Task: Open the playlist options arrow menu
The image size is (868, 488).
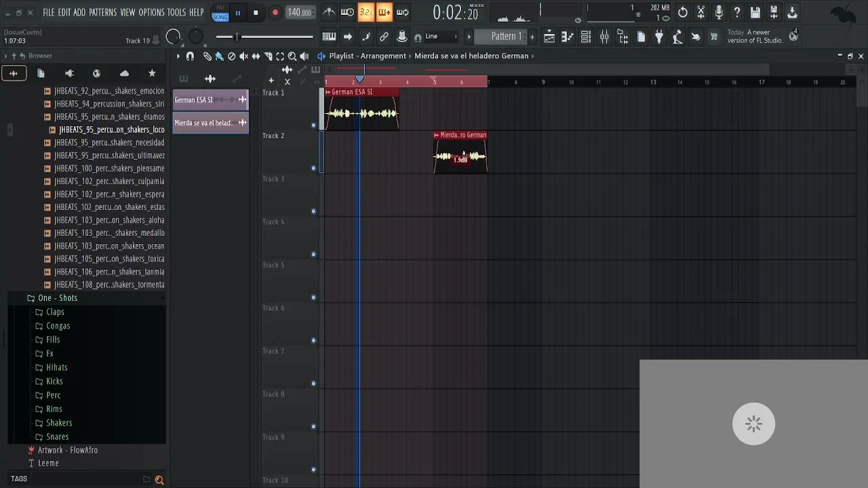Action: click(x=178, y=56)
